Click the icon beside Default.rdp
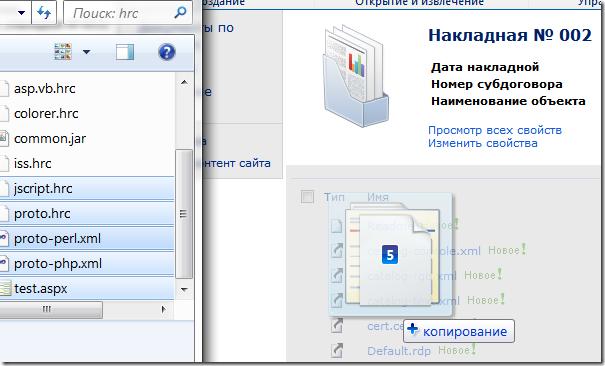This screenshot has width=605, height=366. [337, 350]
